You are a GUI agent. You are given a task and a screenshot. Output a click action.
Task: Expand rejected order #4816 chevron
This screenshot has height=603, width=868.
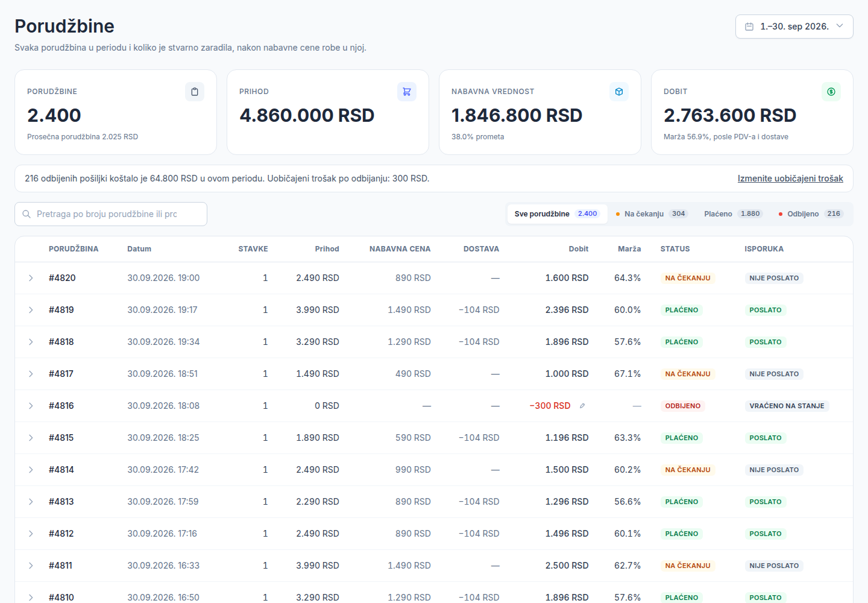[31, 406]
